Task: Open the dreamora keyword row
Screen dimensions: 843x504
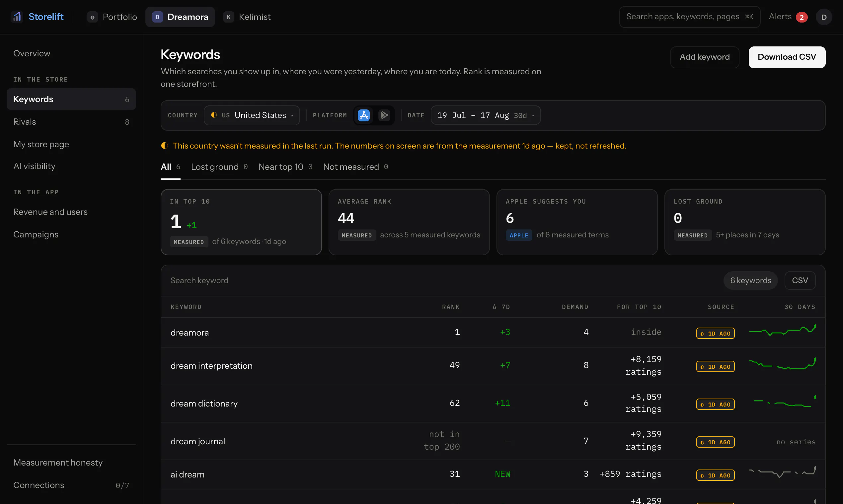Action: coord(493,333)
